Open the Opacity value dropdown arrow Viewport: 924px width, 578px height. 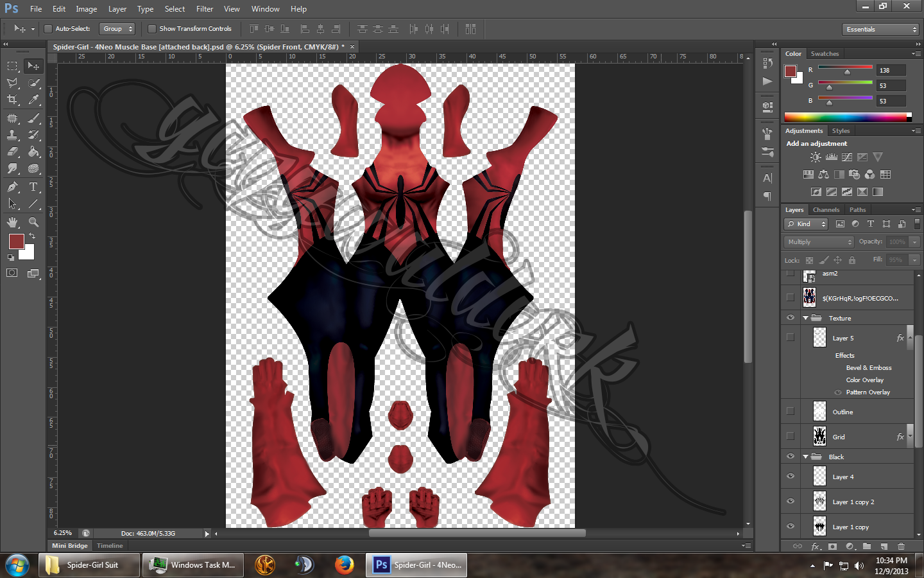(914, 242)
